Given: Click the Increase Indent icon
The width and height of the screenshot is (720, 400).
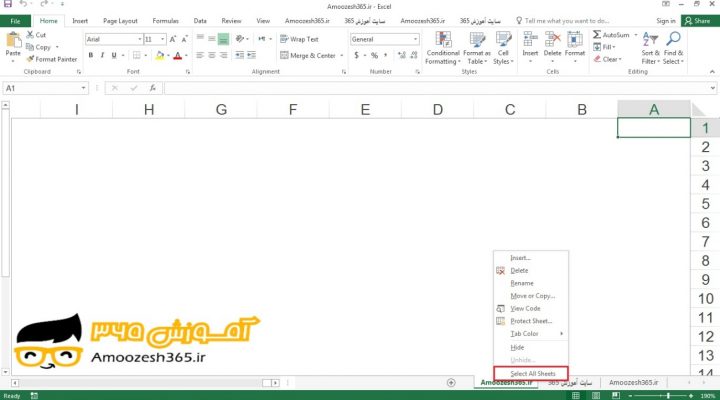Looking at the screenshot, I should pos(252,56).
